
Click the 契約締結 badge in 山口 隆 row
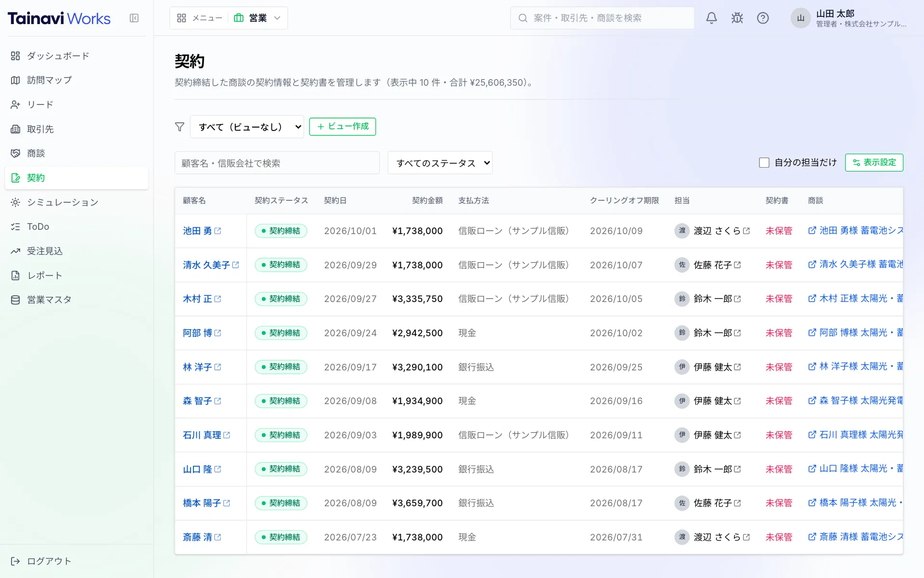pos(281,469)
